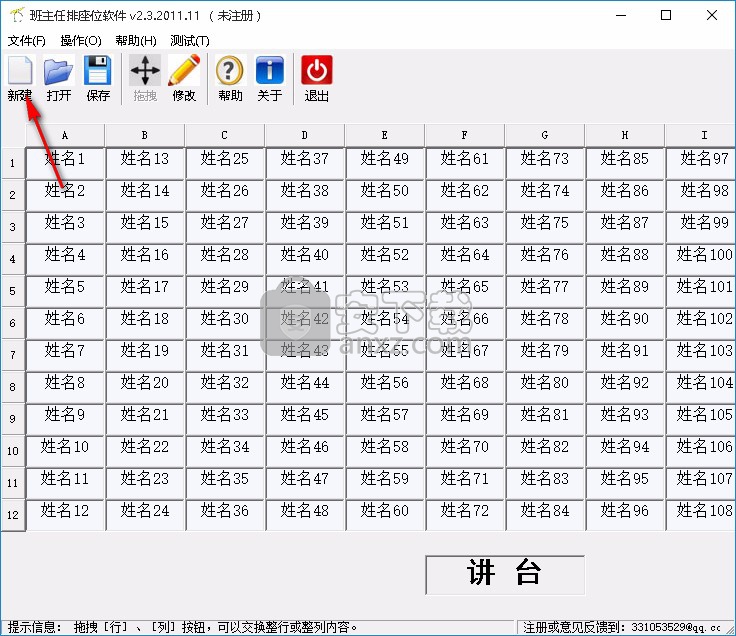
Task: Click the 修改 pencil edit icon
Action: [x=184, y=78]
